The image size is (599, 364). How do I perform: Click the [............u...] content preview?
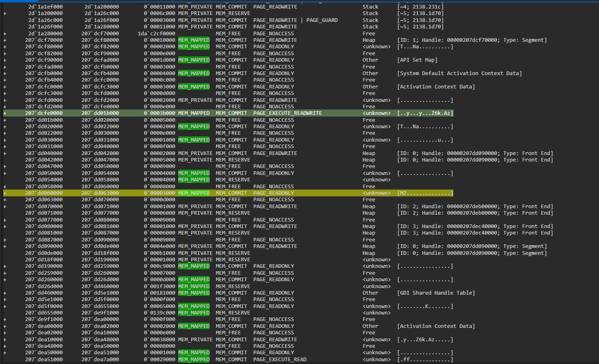tap(425, 140)
